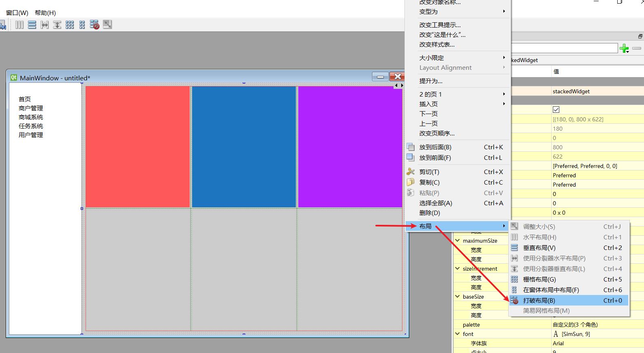Screen dimensions: 644x353
Task: Select 商城系统 in the form list
Action: point(31,117)
